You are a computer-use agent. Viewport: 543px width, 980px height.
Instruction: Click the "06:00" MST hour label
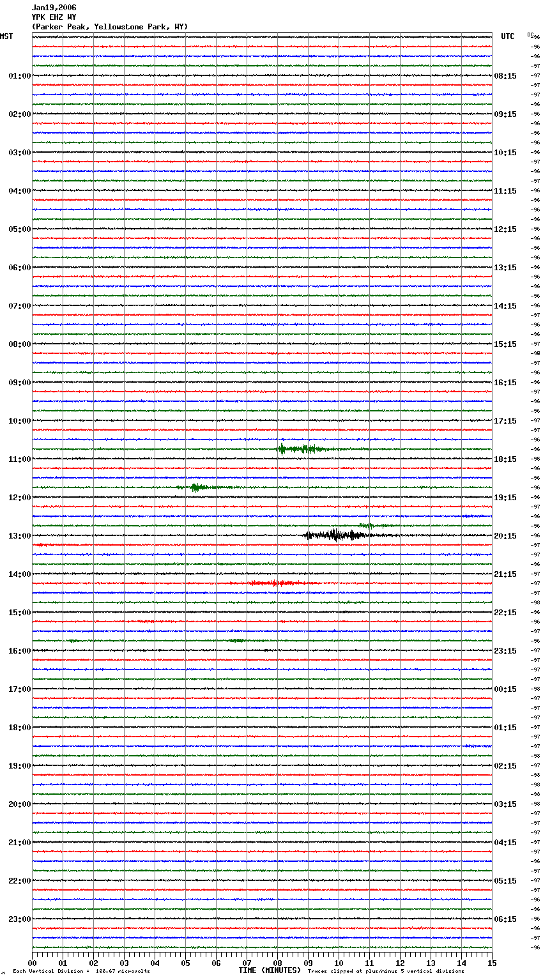19,268
